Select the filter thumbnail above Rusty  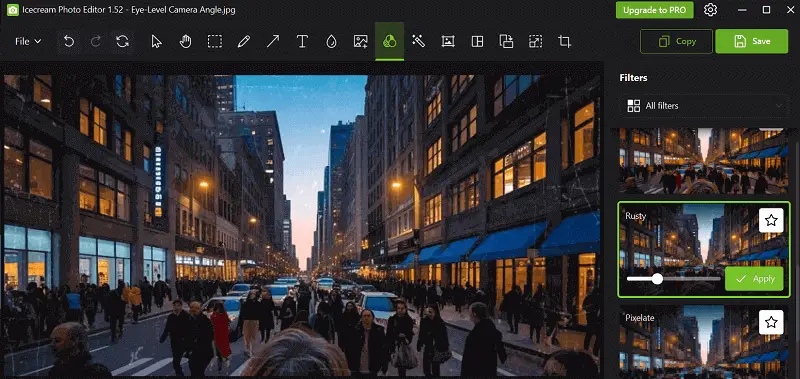pyautogui.click(x=704, y=161)
